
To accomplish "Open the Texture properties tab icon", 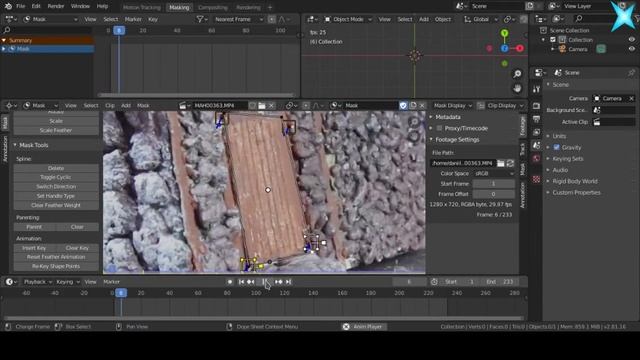I will (x=536, y=179).
